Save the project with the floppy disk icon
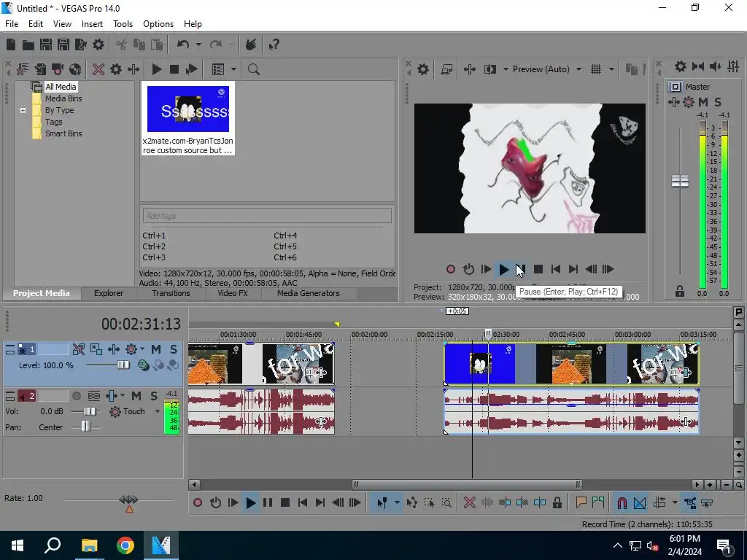The image size is (747, 560). point(46,44)
